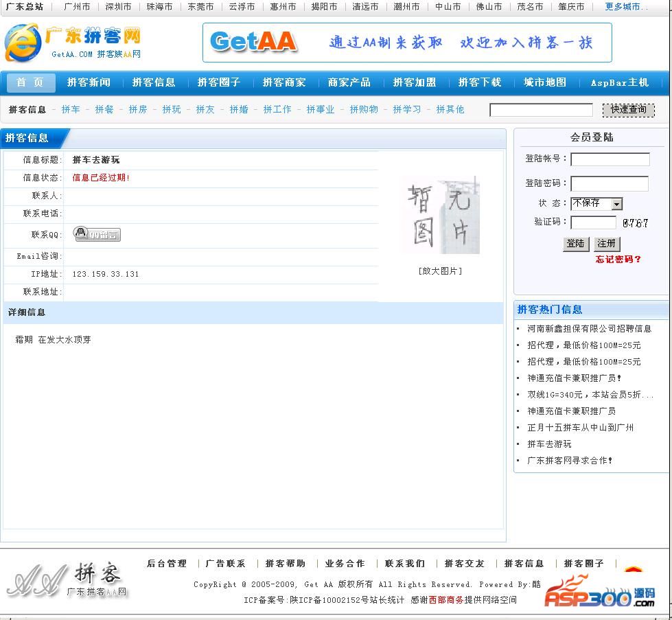The width and height of the screenshot is (672, 620).
Task: Open 拼车去游玩 in hot info list
Action: coord(549,444)
